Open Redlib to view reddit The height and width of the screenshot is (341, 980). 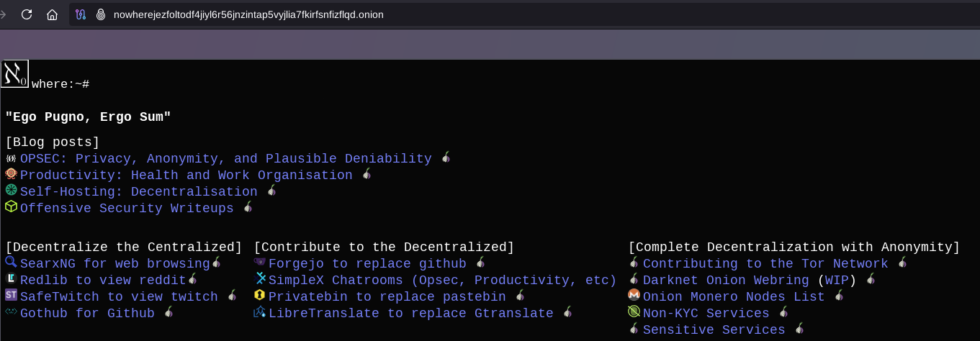[x=102, y=281]
